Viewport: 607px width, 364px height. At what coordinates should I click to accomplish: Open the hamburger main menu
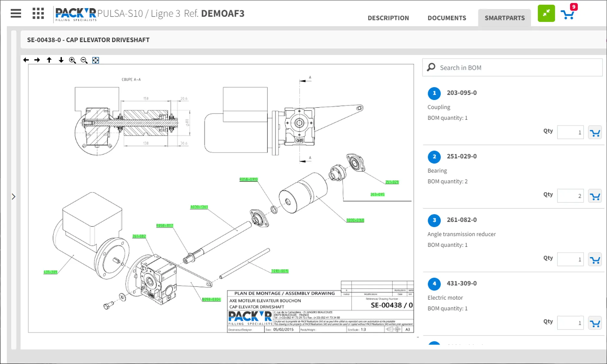pos(16,14)
